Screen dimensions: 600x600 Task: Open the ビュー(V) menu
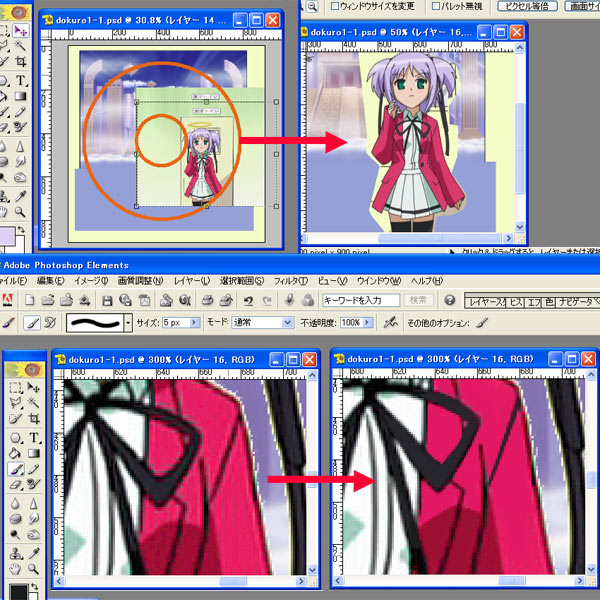[x=333, y=281]
